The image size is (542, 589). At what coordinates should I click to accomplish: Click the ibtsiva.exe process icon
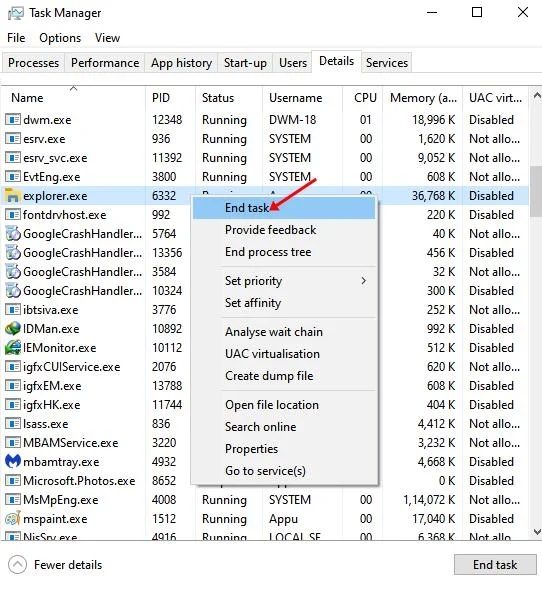point(13,310)
